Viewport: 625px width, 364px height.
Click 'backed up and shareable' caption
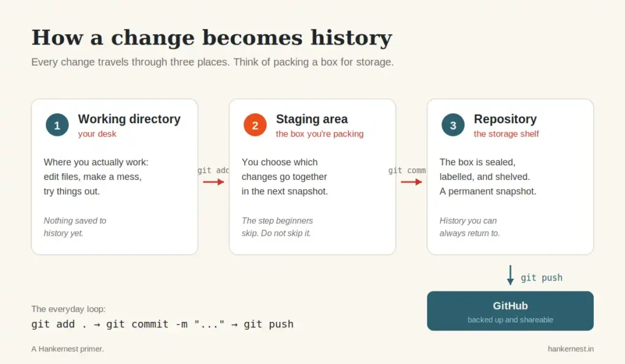click(510, 319)
